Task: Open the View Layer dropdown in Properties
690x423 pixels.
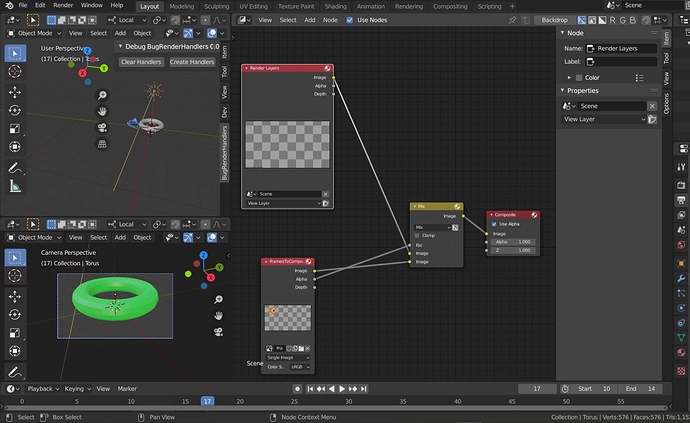Action: tap(604, 119)
